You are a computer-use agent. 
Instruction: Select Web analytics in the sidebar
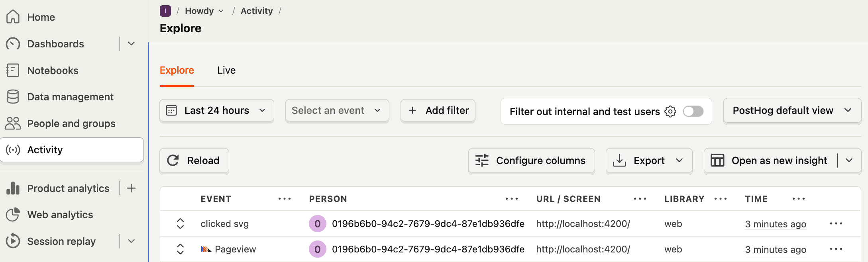(x=60, y=215)
